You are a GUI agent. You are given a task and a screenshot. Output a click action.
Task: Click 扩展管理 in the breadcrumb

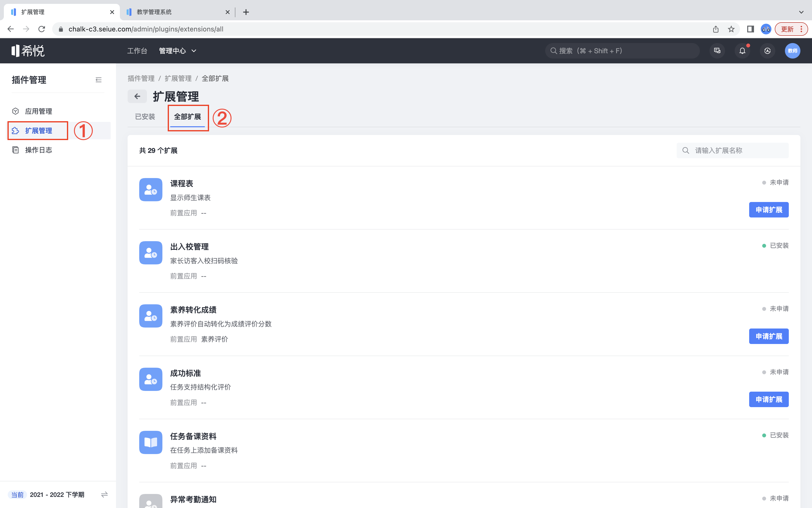178,78
